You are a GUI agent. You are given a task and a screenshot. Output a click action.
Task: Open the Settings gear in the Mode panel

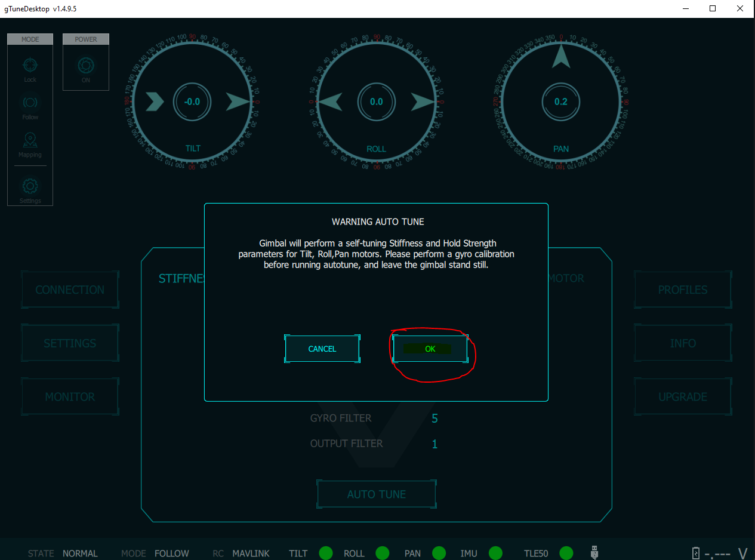point(30,187)
